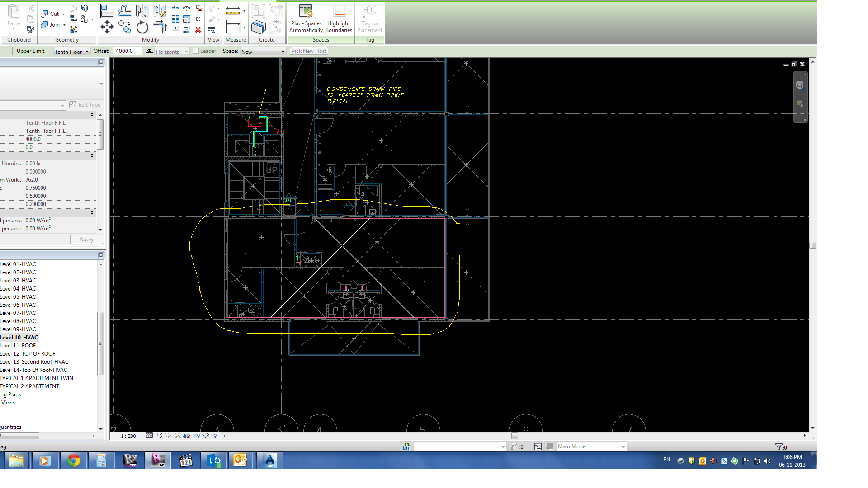Click the Edit Type button
The width and height of the screenshot is (868, 488).
tap(85, 105)
